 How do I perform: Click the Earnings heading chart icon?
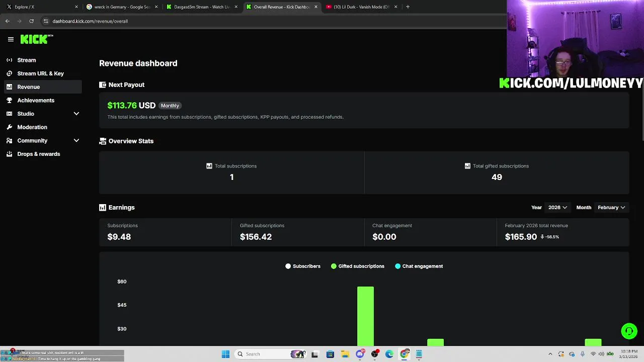pyautogui.click(x=103, y=208)
